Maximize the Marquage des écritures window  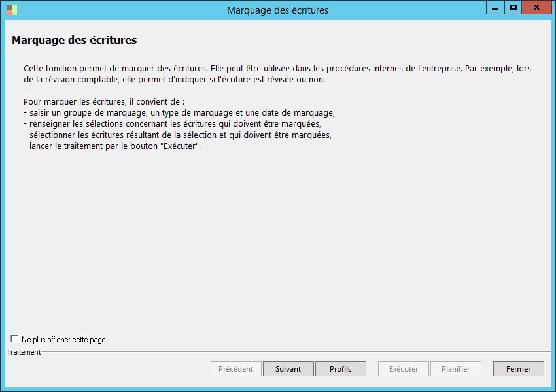(513, 7)
